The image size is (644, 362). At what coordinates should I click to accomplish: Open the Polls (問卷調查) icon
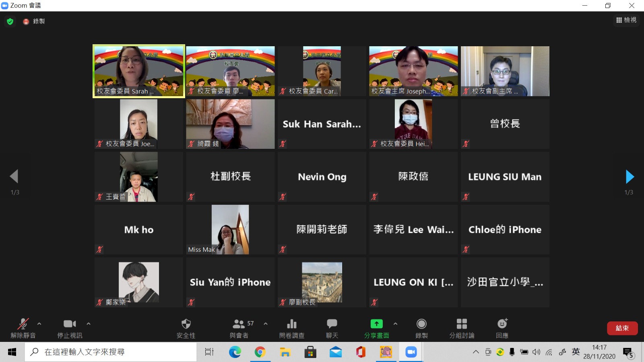292,324
